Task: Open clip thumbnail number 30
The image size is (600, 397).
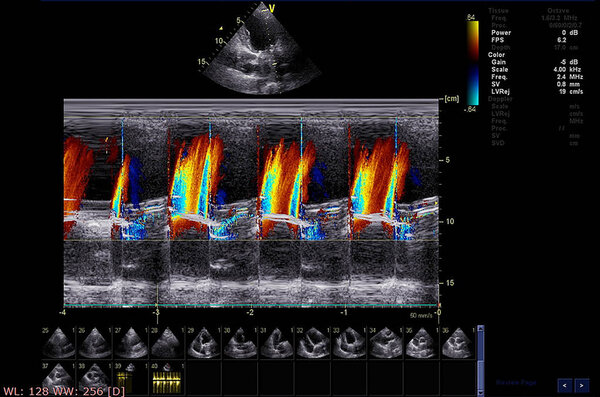Action: 240,343
